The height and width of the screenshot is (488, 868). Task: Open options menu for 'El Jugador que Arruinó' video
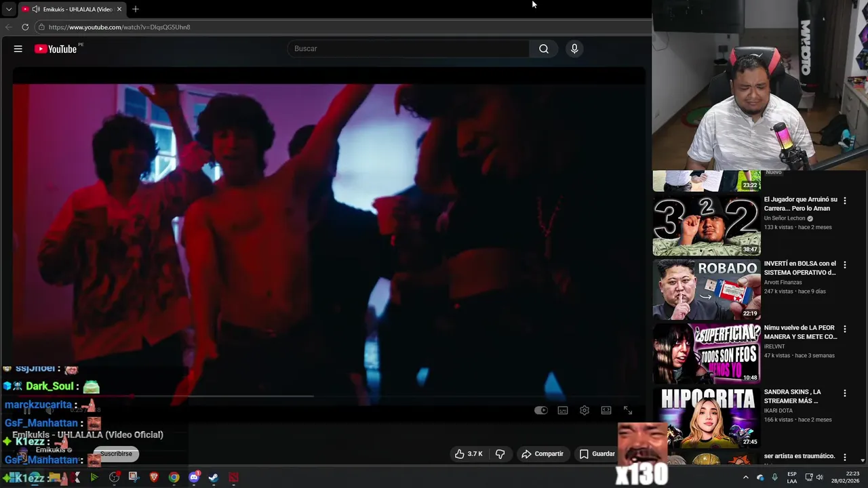click(x=845, y=201)
